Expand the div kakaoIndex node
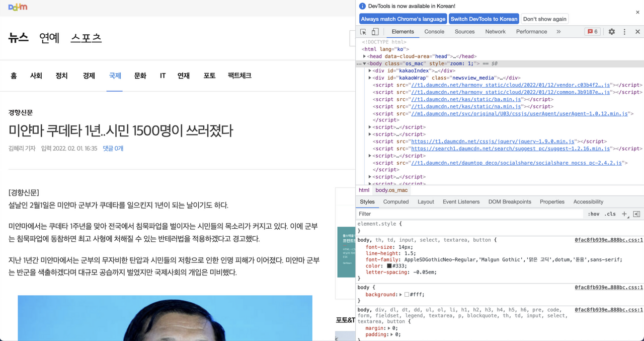 tap(370, 71)
